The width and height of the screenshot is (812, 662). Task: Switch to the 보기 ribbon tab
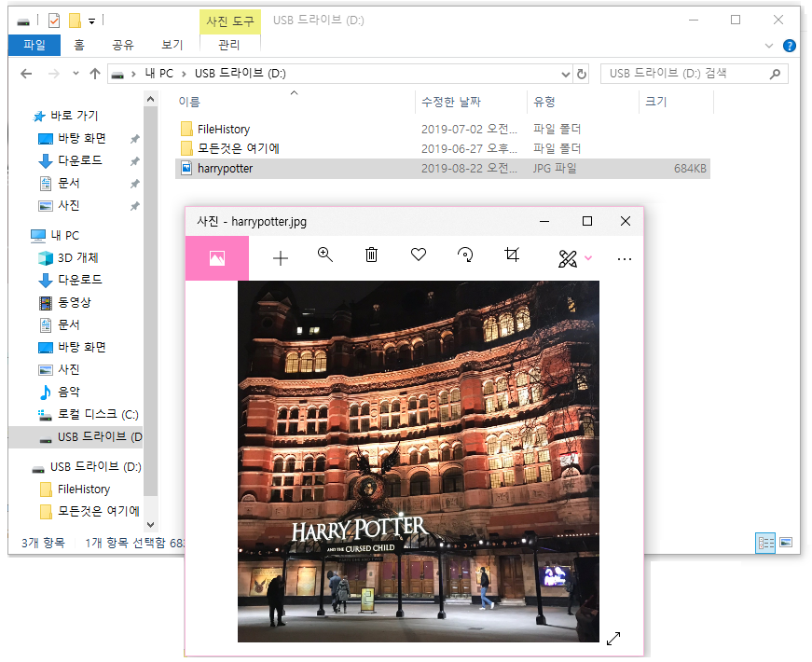(172, 45)
